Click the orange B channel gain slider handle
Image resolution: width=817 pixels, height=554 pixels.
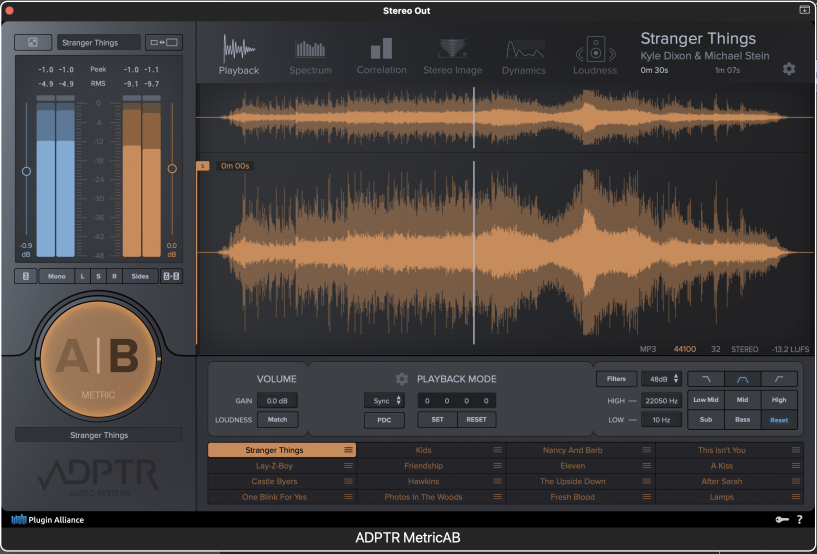pyautogui.click(x=172, y=168)
